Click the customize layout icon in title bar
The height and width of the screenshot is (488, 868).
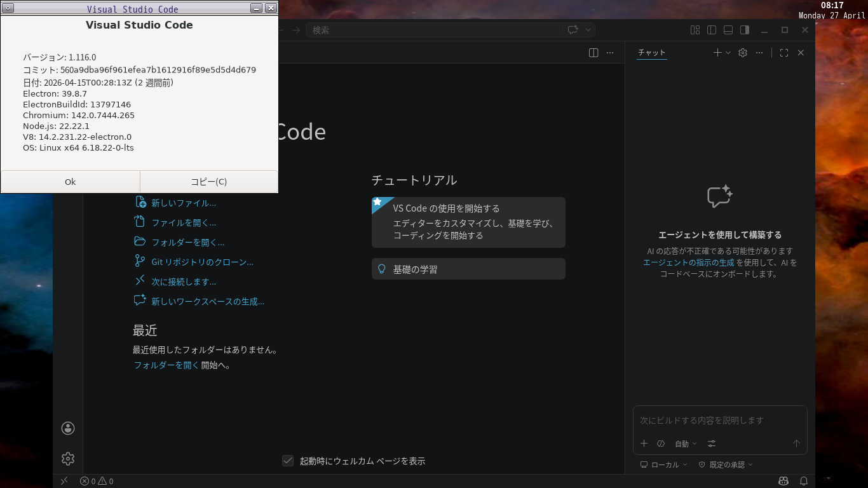coord(695,30)
